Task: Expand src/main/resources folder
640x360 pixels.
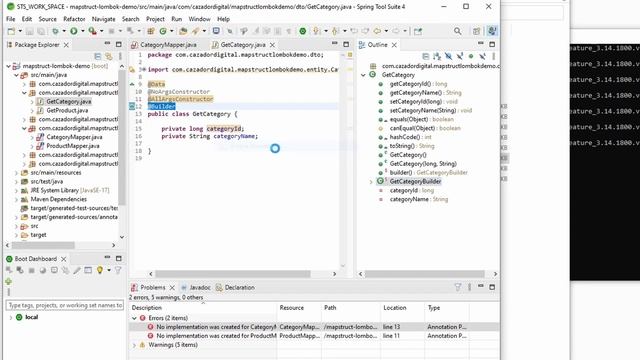Action: (16, 173)
